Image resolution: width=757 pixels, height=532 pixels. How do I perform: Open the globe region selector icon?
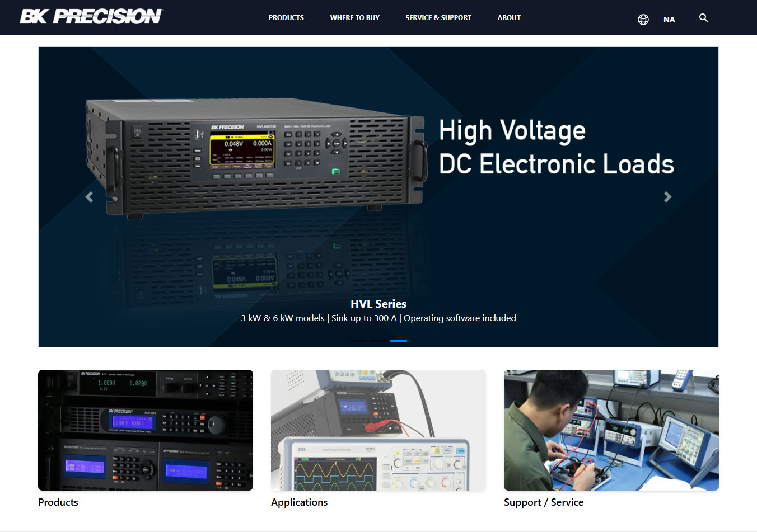(643, 20)
